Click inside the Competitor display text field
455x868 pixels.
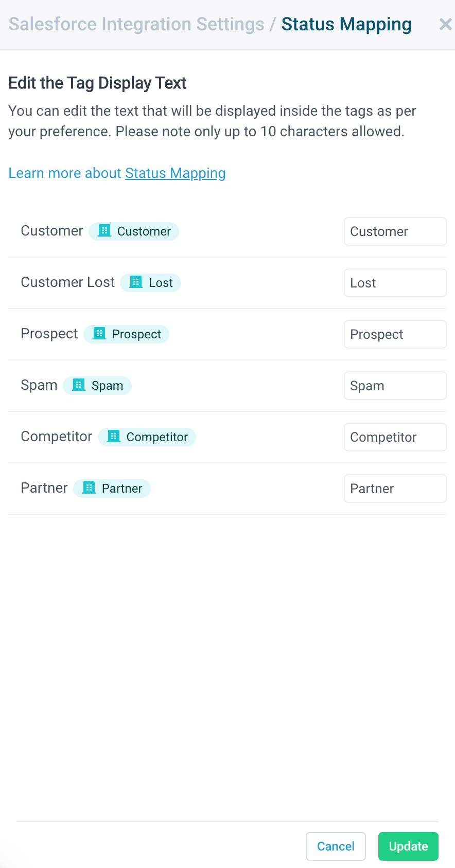pyautogui.click(x=395, y=437)
